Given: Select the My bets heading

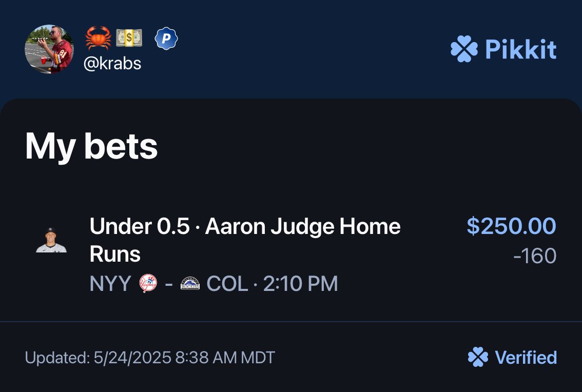Looking at the screenshot, I should (x=91, y=146).
